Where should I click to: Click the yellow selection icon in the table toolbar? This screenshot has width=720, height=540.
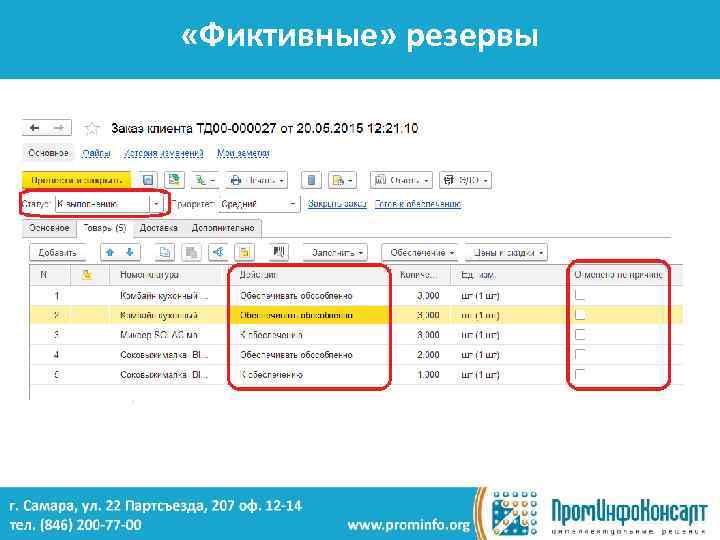244,253
